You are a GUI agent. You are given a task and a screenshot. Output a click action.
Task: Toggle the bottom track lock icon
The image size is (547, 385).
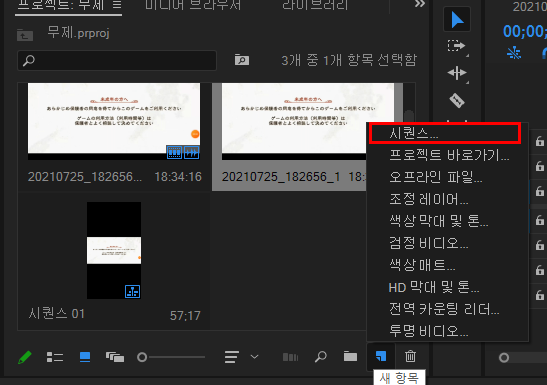(x=540, y=295)
